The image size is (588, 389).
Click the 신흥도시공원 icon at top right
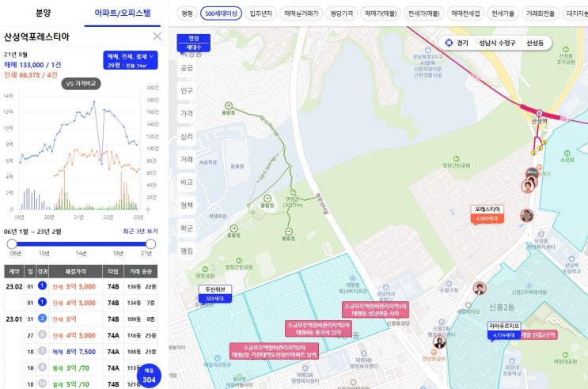click(566, 50)
